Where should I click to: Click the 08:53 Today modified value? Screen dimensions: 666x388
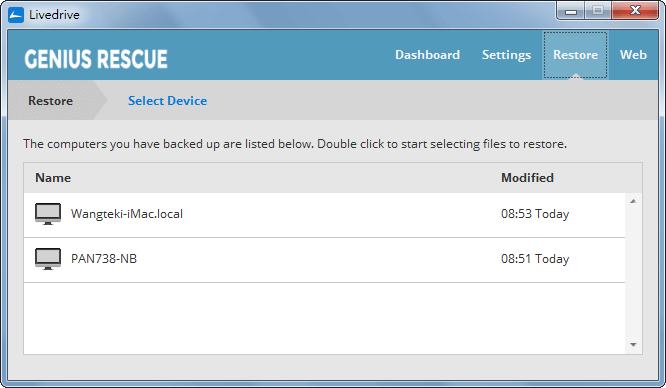click(x=535, y=214)
